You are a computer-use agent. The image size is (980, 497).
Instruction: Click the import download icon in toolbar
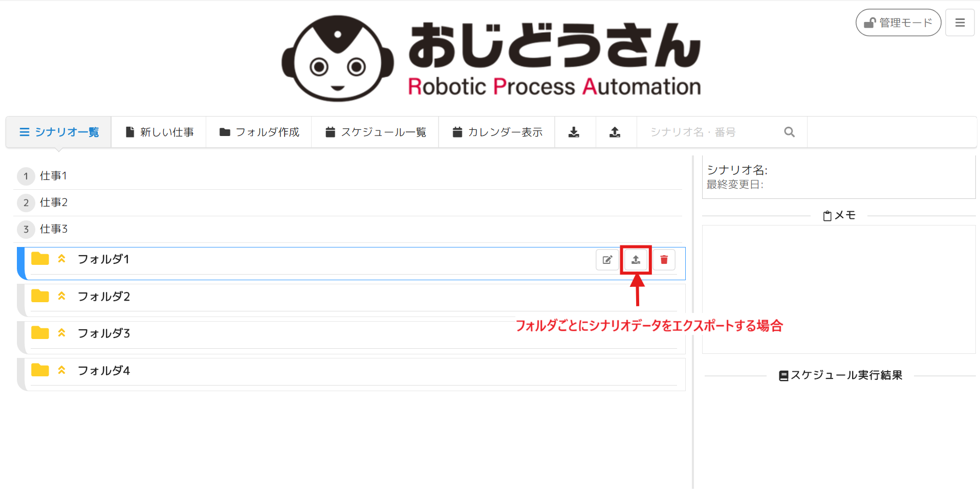point(574,132)
